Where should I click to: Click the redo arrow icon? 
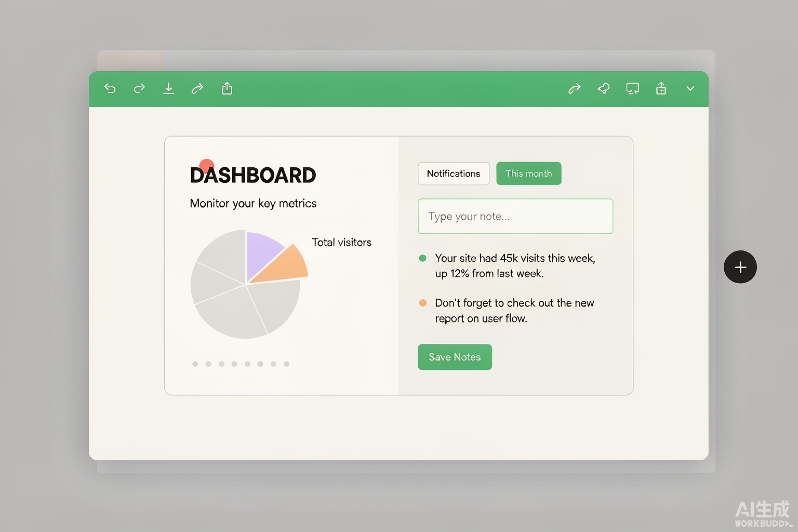pos(139,89)
